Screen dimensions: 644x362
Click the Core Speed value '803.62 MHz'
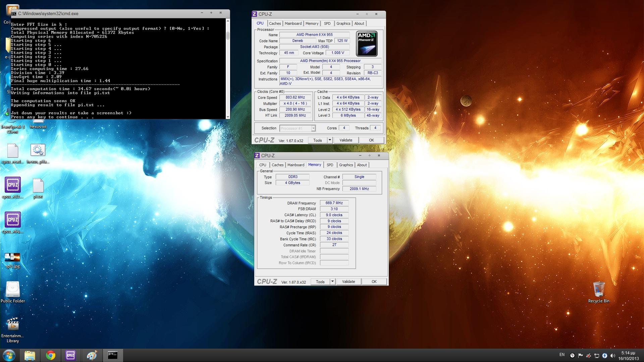coord(295,98)
